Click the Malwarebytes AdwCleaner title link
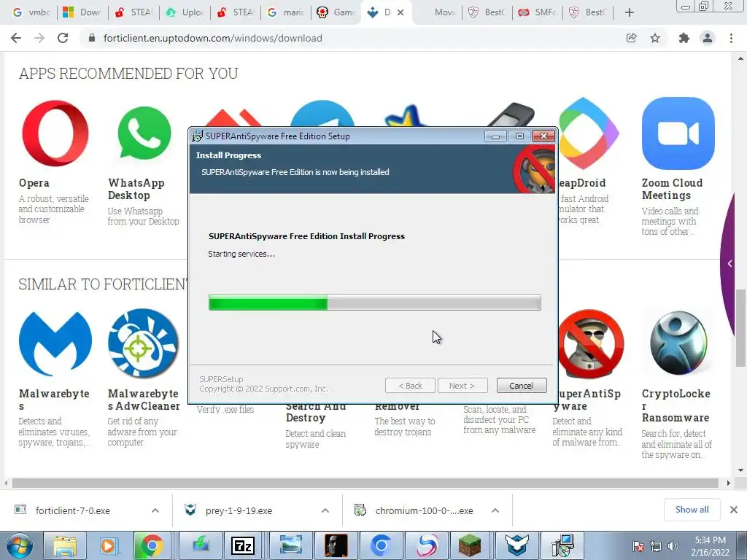Image resolution: width=747 pixels, height=560 pixels. click(x=144, y=400)
